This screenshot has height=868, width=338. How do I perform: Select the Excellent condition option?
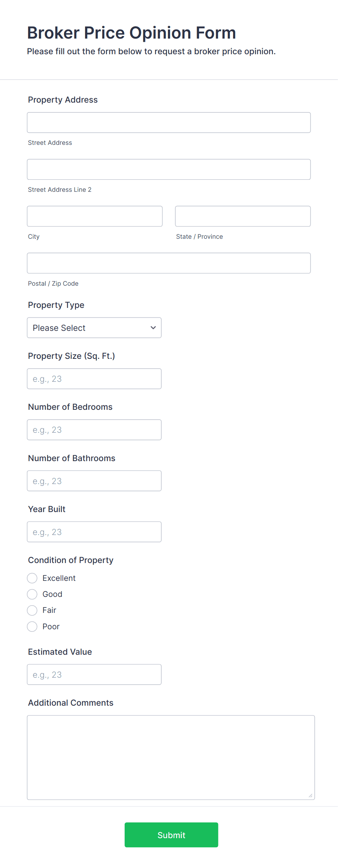32,578
